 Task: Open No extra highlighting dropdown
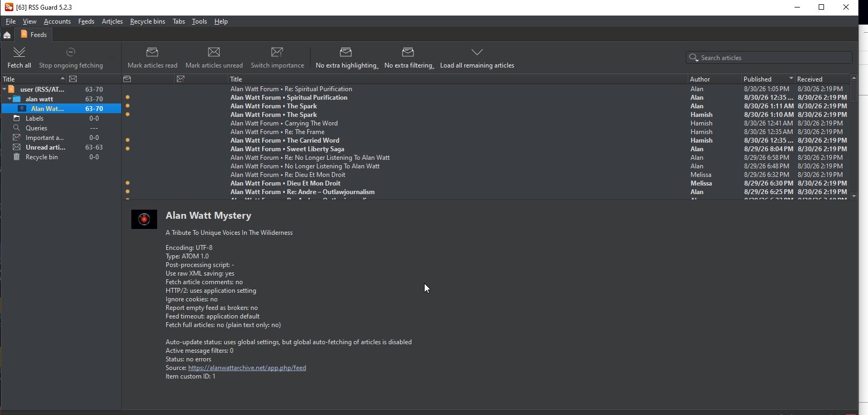(347, 57)
